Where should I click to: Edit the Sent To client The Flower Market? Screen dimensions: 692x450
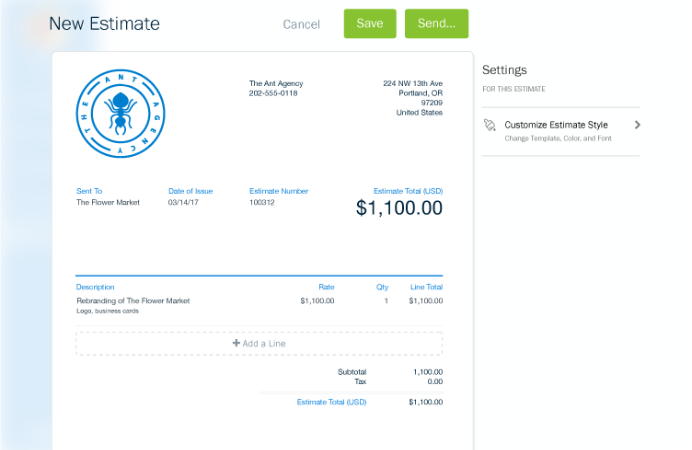point(108,202)
